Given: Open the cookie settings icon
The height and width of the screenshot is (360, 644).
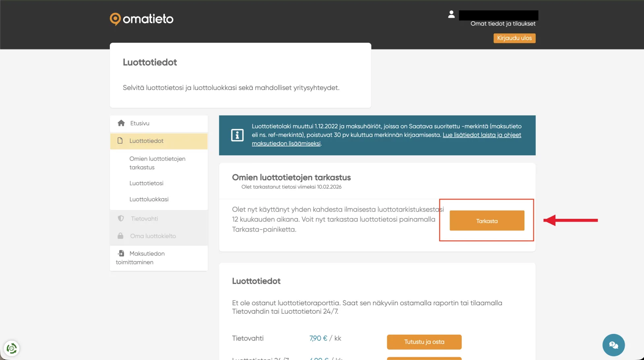Looking at the screenshot, I should [x=12, y=348].
